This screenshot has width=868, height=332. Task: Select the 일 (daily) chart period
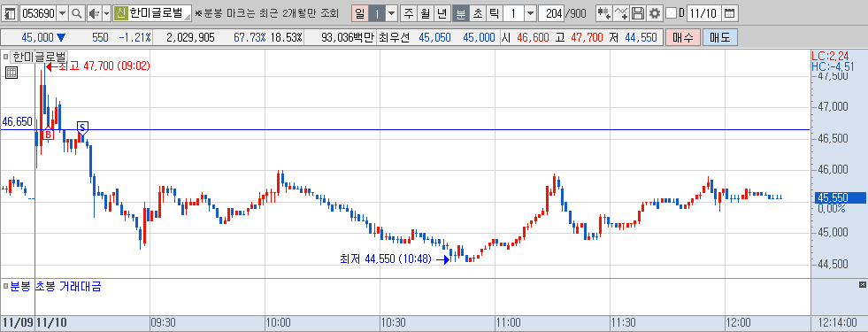360,12
